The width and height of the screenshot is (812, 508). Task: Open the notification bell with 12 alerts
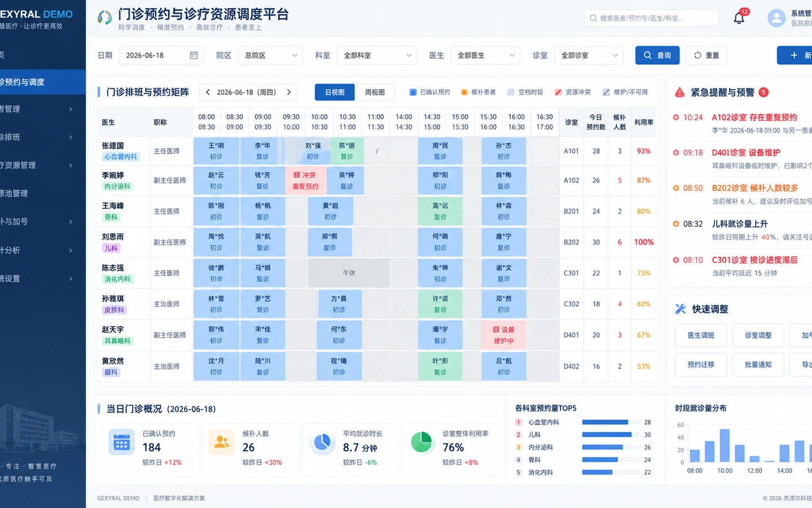(x=739, y=18)
